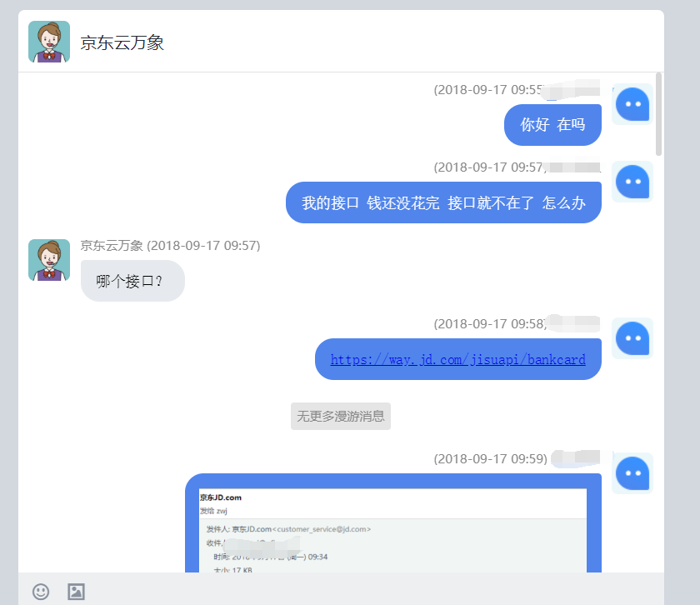The image size is (700, 605).
Task: Click the chat scrollbar thumb
Action: [x=658, y=114]
